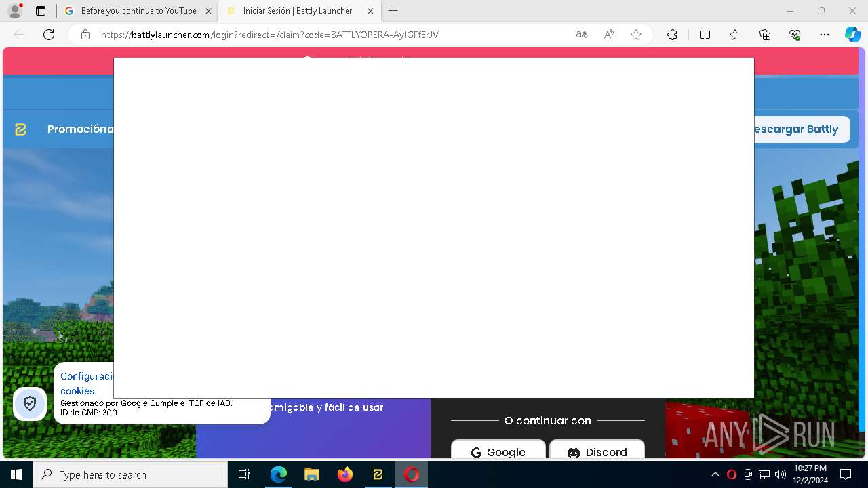Image resolution: width=868 pixels, height=488 pixels.
Task: Open Edge Settings and more menu
Action: pyautogui.click(x=825, y=35)
